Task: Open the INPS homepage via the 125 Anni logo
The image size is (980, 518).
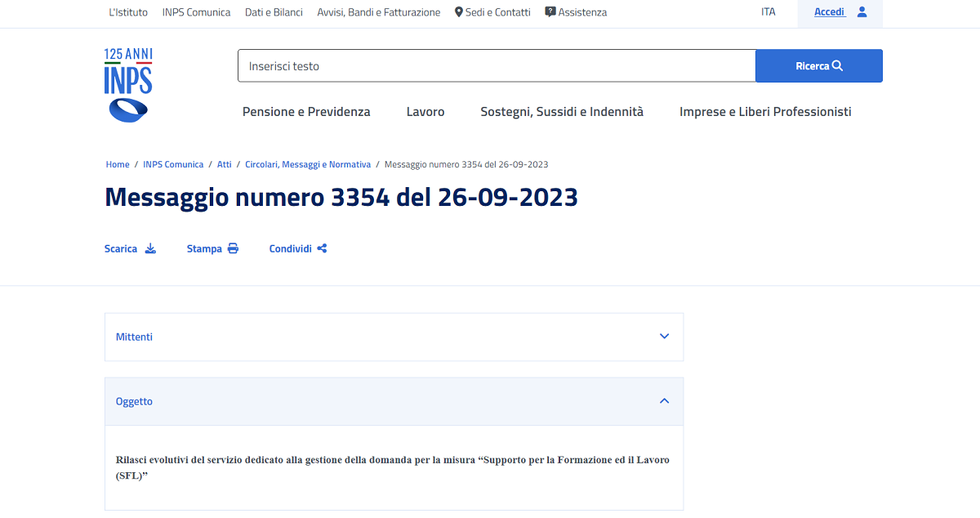Action: 127,84
